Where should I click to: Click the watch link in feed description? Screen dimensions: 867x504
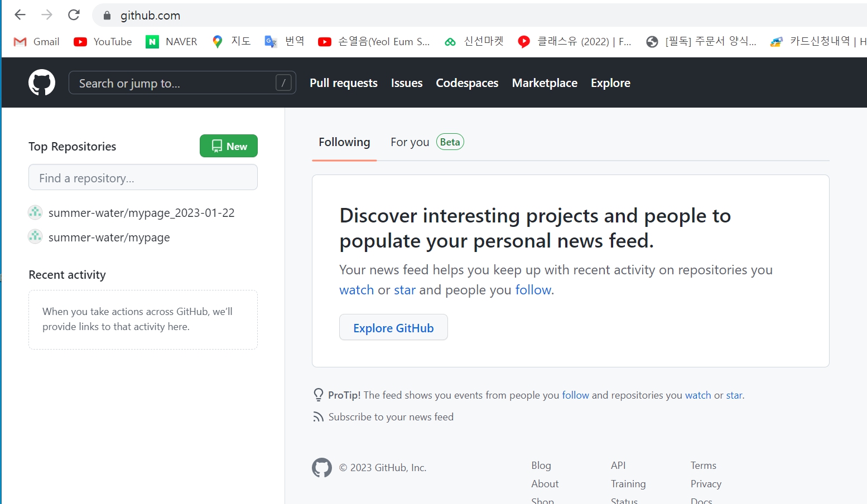click(357, 290)
